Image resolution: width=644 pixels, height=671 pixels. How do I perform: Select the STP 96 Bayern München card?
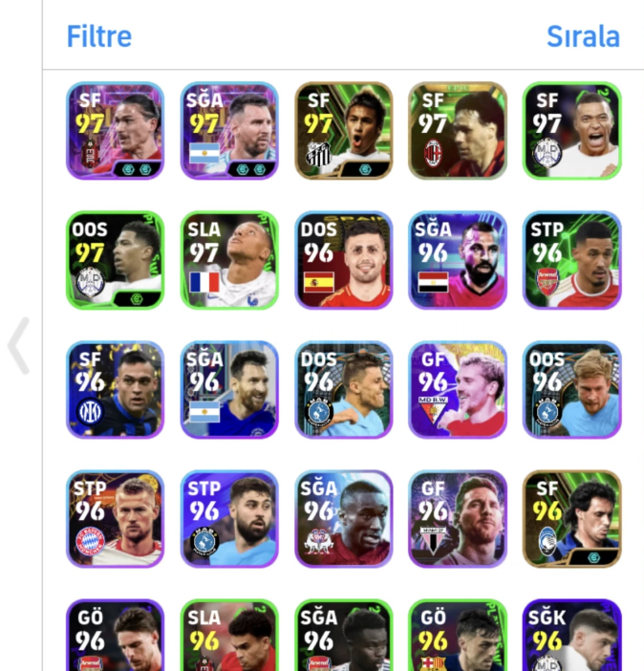tap(115, 519)
